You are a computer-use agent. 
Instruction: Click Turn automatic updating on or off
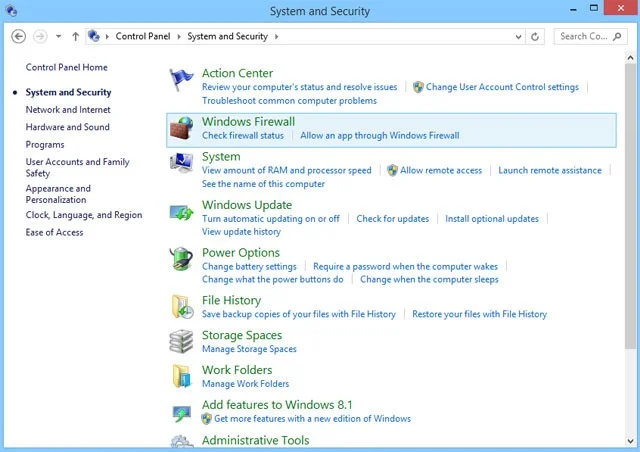[x=271, y=219]
